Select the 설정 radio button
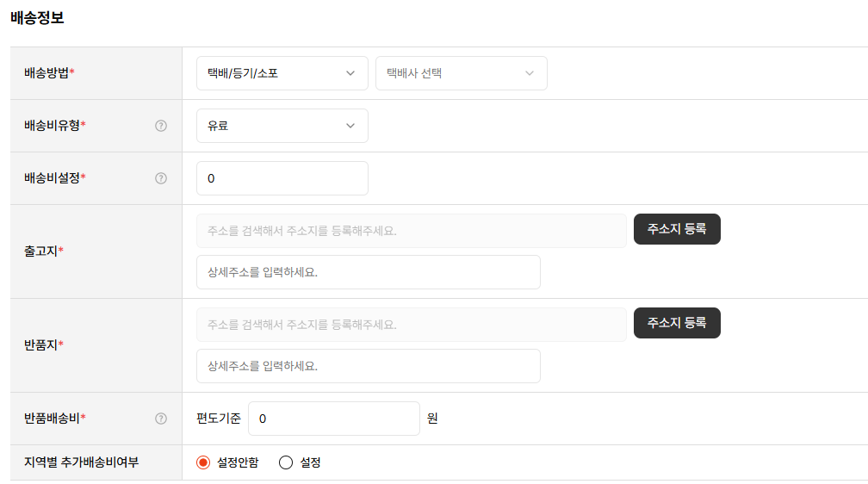Image resolution: width=868 pixels, height=484 pixels. pyautogui.click(x=286, y=462)
